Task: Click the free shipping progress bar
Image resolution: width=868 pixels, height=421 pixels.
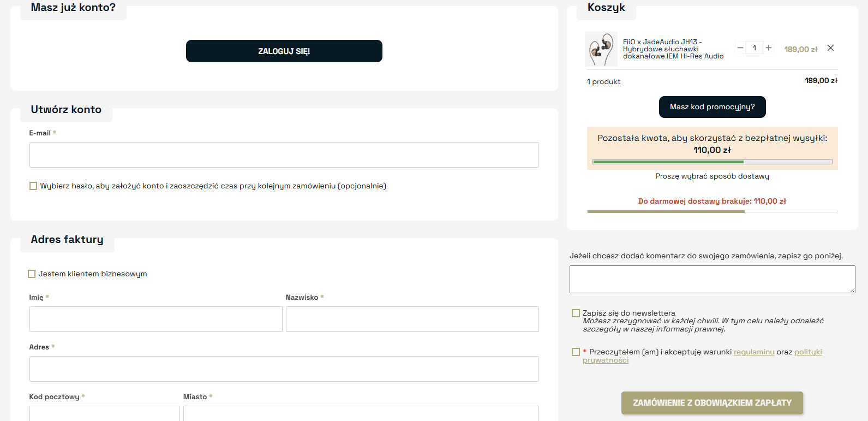Action: point(712,162)
